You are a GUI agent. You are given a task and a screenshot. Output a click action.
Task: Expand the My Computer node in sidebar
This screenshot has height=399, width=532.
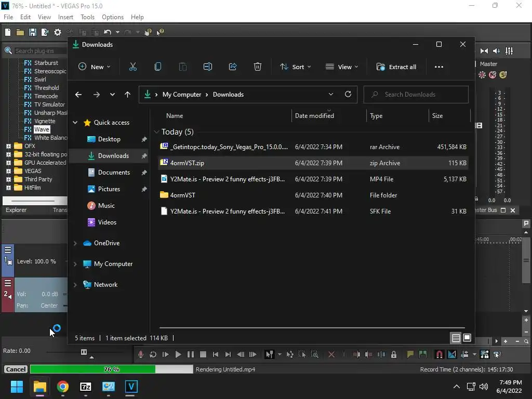pyautogui.click(x=75, y=264)
